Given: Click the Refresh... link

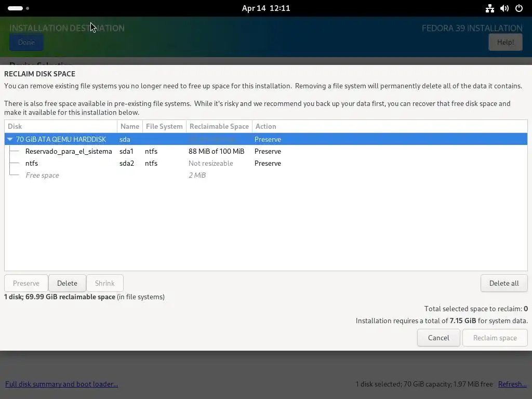Looking at the screenshot, I should pos(512,384).
